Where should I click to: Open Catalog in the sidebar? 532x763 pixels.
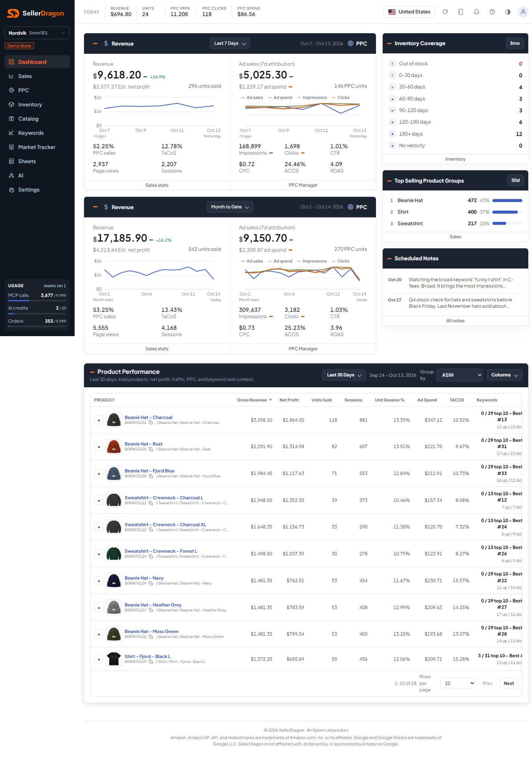pyautogui.click(x=37, y=119)
